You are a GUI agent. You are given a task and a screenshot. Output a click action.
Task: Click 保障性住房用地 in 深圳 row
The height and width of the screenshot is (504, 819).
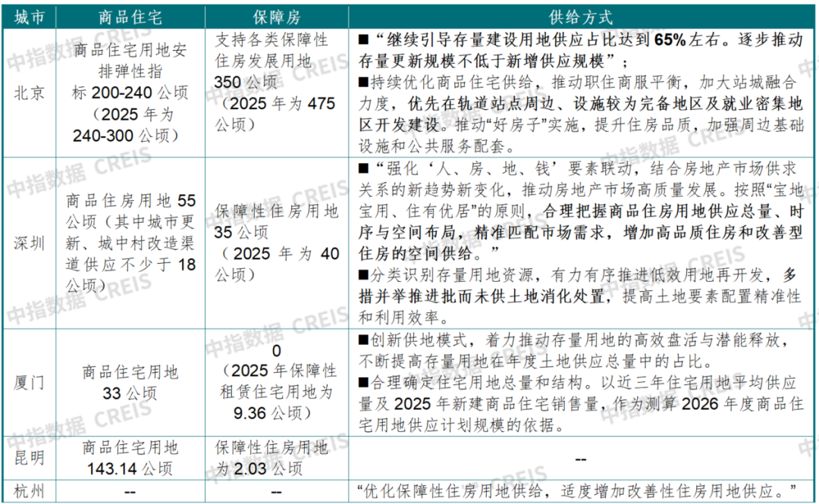point(277,211)
